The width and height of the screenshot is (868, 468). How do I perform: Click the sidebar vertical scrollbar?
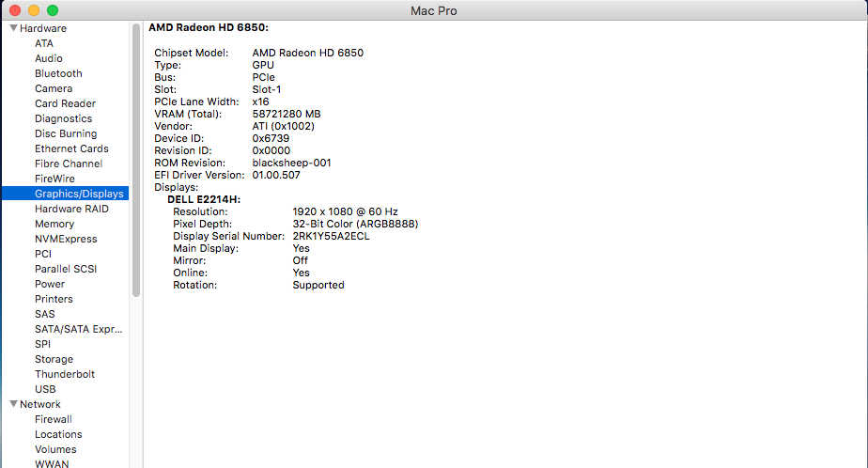[x=136, y=160]
